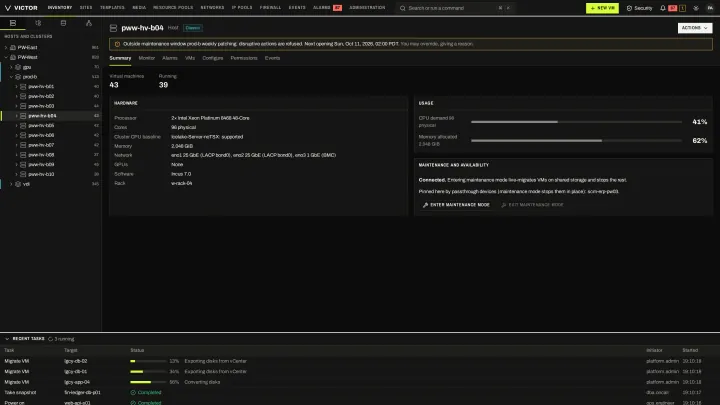Click the fin-ledger-db-p01 task target
This screenshot has width=720, height=405.
coord(83,393)
